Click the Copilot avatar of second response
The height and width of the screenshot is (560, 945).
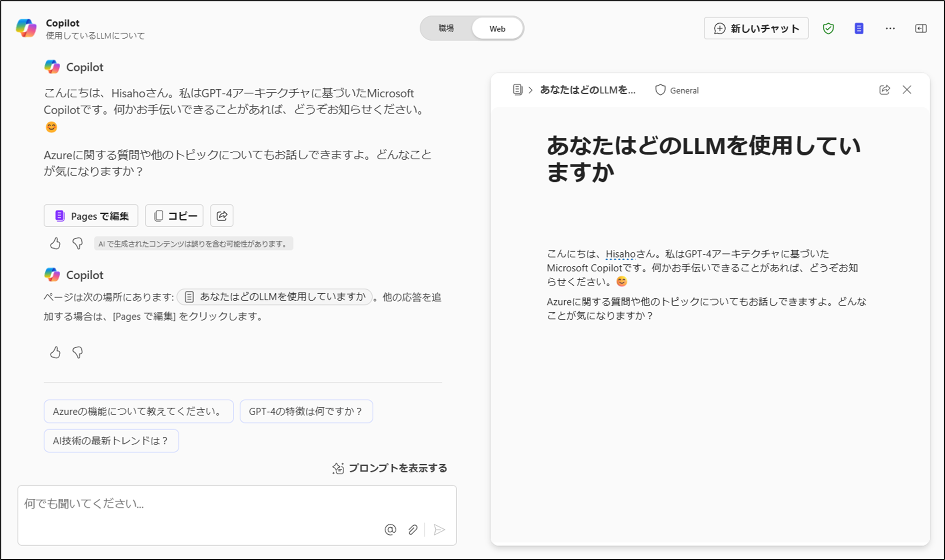(52, 275)
